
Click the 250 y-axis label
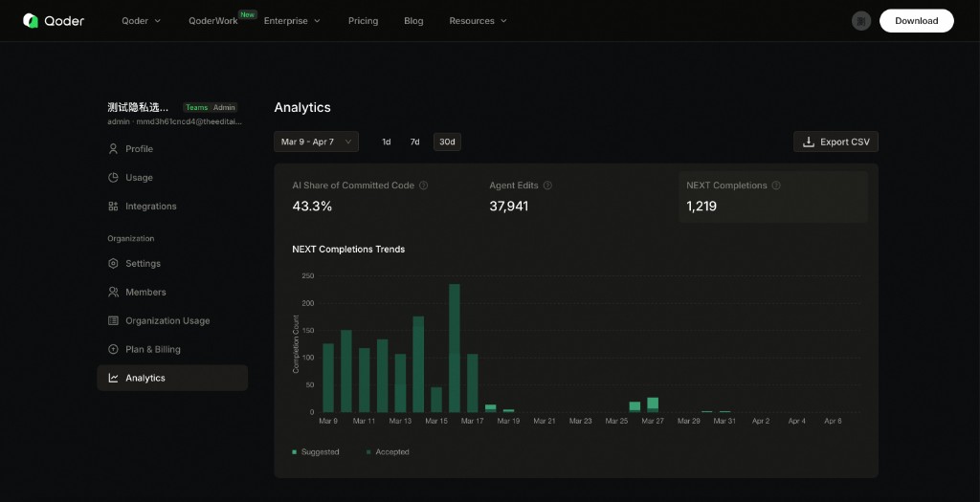[x=307, y=275]
